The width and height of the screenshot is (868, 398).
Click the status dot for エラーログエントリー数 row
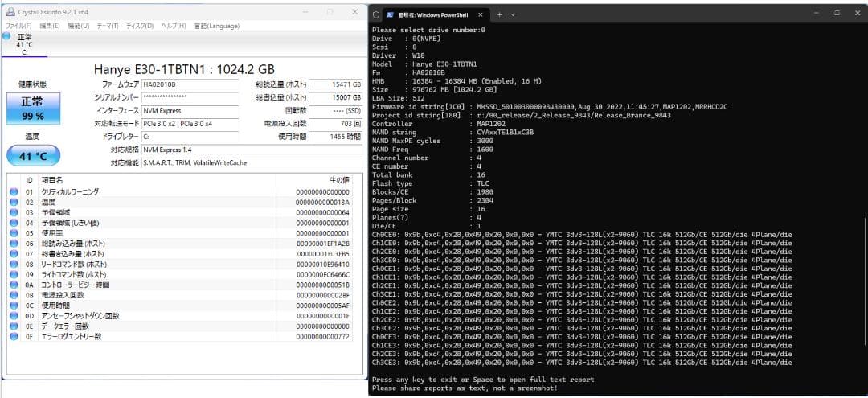click(14, 337)
